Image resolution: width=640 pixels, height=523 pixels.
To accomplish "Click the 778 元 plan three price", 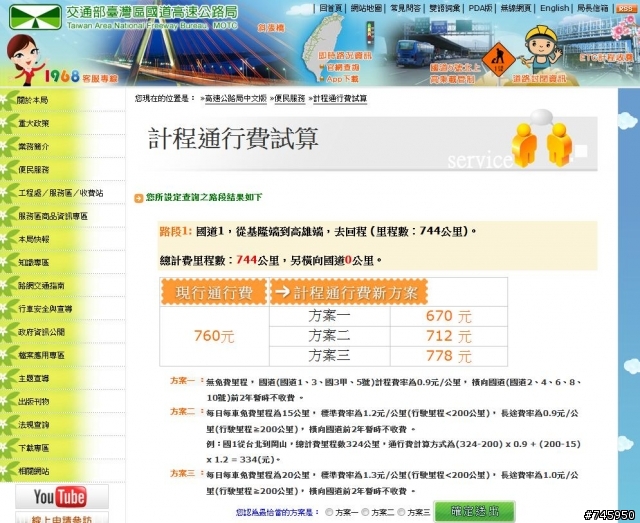I will pos(449,356).
